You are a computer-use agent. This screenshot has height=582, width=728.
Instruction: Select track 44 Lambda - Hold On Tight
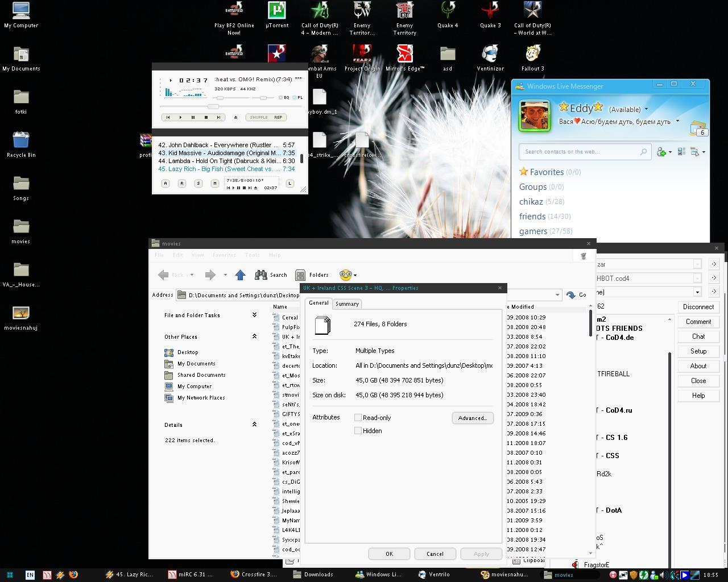point(226,161)
